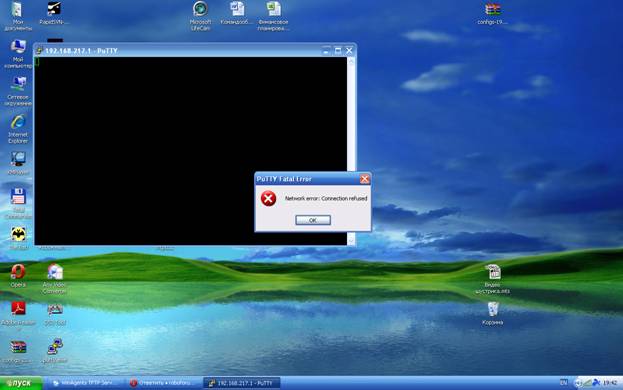This screenshot has height=390, width=623.
Task: Click OK in the PuTTY Fatal Error dialog
Action: pos(313,220)
